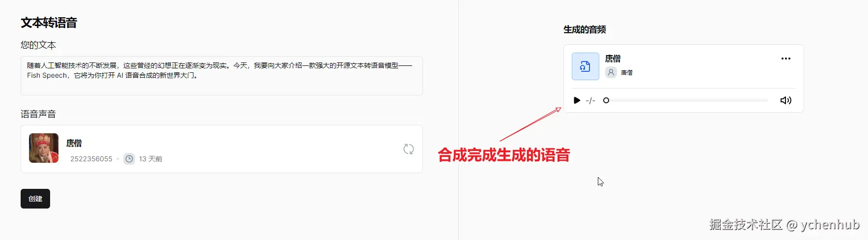Image resolution: width=868 pixels, height=240 pixels.
Task: Focus the 您的文本 text input area
Action: 222,76
